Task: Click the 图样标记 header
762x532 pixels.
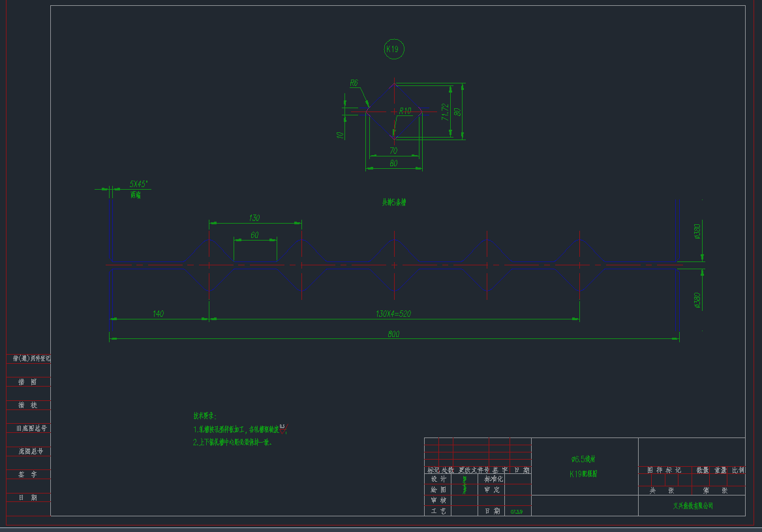Action: point(664,470)
